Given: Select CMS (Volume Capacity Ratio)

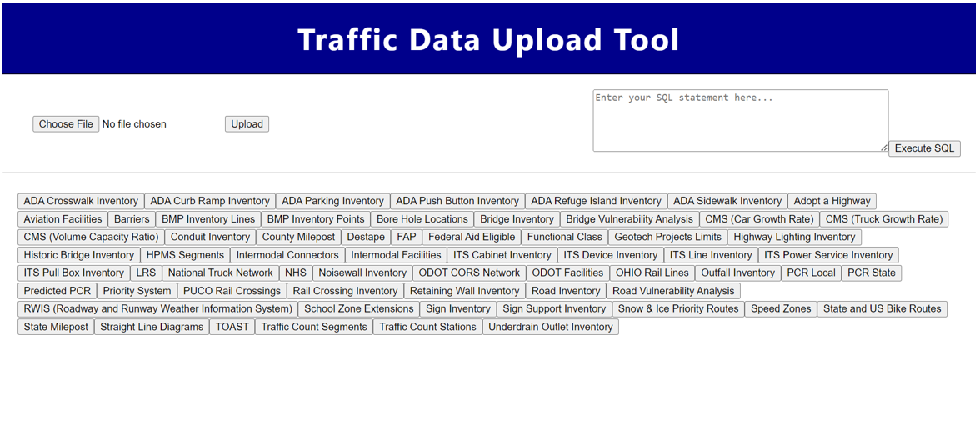Looking at the screenshot, I should [x=92, y=237].
